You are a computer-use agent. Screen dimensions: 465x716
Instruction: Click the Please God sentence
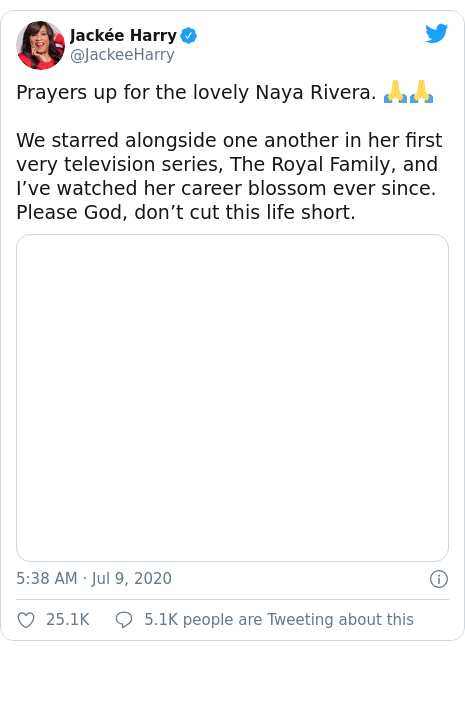(186, 212)
